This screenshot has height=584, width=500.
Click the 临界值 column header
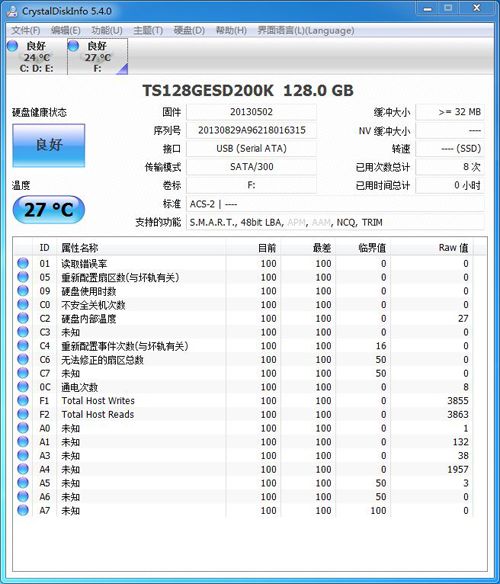363,248
